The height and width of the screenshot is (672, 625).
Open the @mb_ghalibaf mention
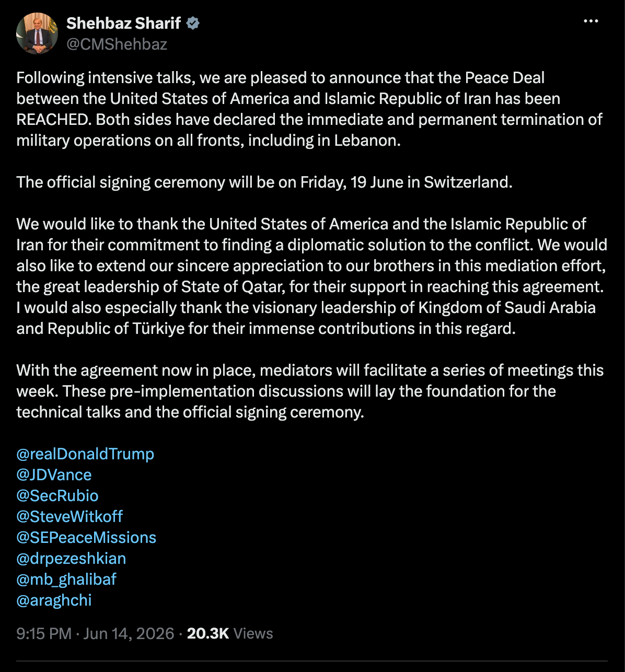[x=66, y=580]
